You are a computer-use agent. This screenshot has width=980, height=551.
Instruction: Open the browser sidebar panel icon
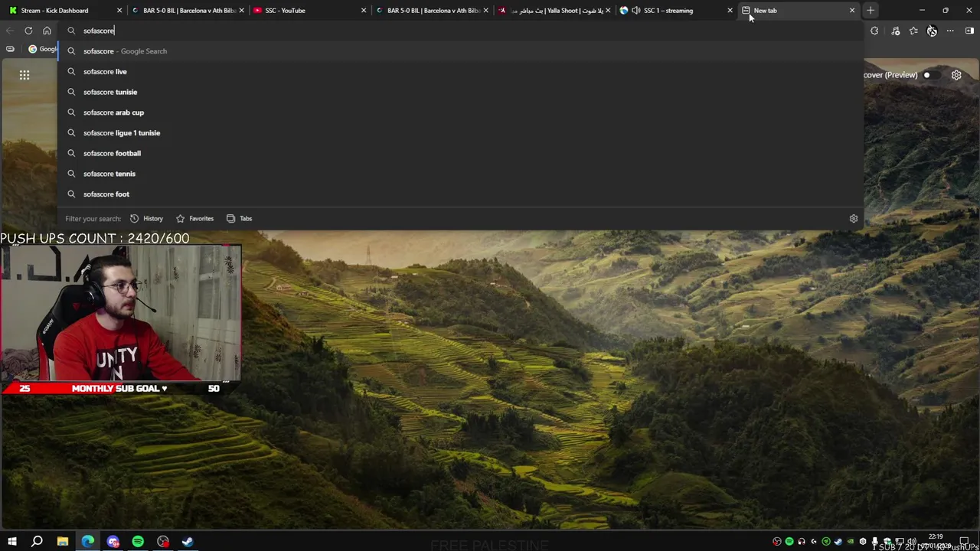(x=969, y=31)
